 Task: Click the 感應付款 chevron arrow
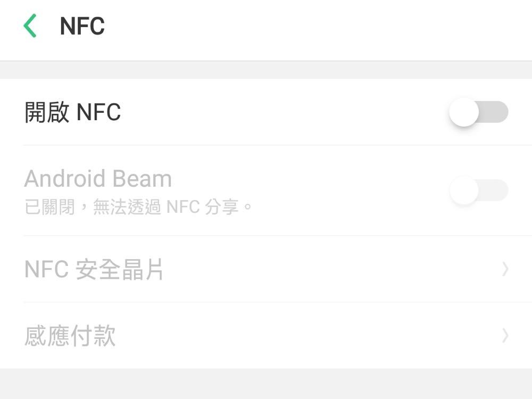[x=505, y=336]
